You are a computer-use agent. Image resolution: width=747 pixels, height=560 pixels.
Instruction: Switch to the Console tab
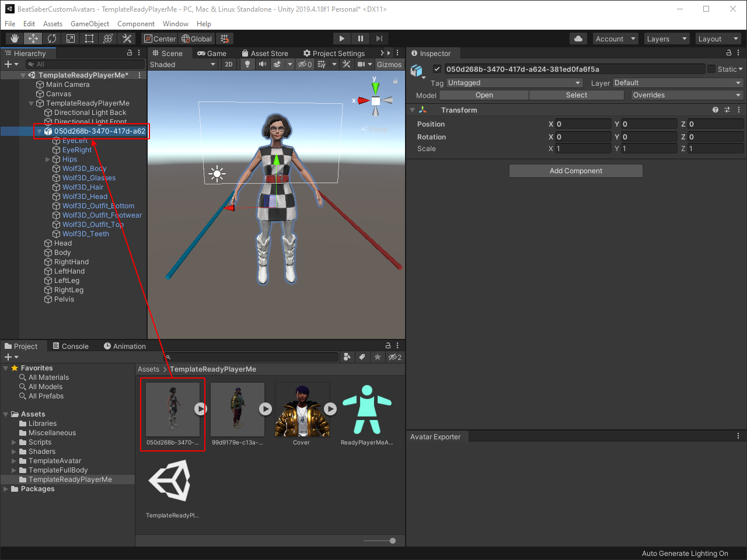[71, 346]
